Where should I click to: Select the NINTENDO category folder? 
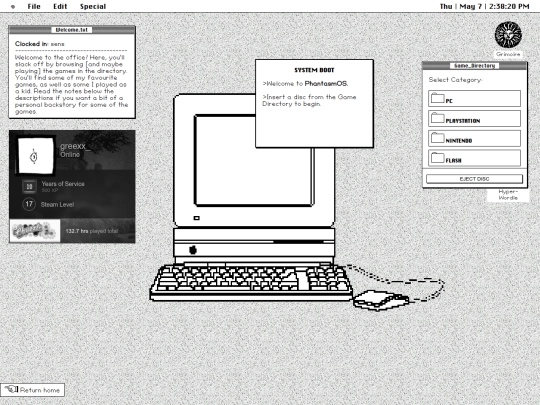[x=474, y=138]
